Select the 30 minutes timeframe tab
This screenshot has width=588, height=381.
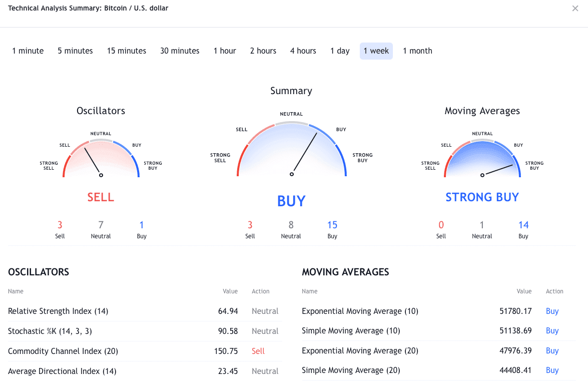(x=180, y=51)
